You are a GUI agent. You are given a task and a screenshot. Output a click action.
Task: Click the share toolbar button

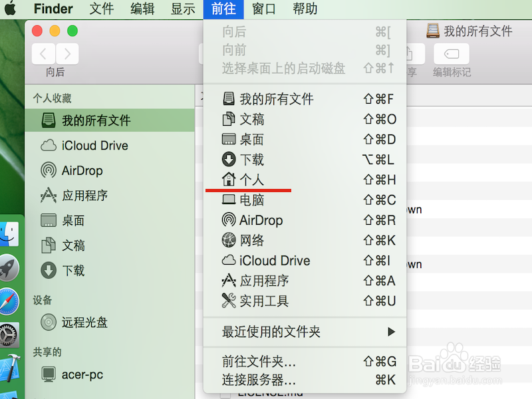pyautogui.click(x=415, y=54)
